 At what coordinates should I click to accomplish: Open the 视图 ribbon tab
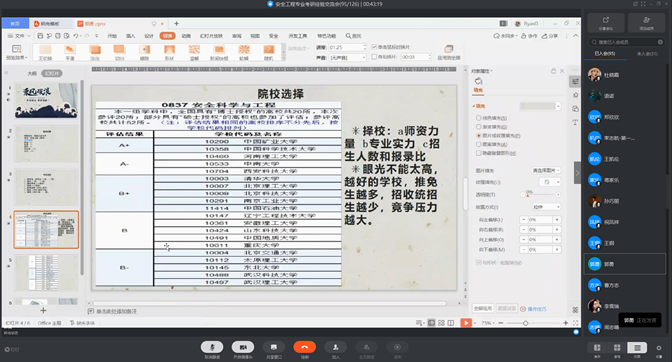[x=255, y=36]
